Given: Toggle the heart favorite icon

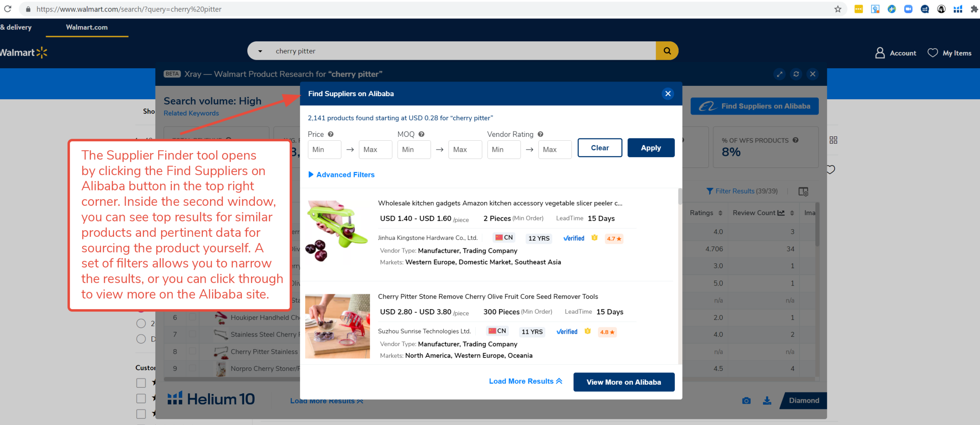Looking at the screenshot, I should click(x=831, y=169).
